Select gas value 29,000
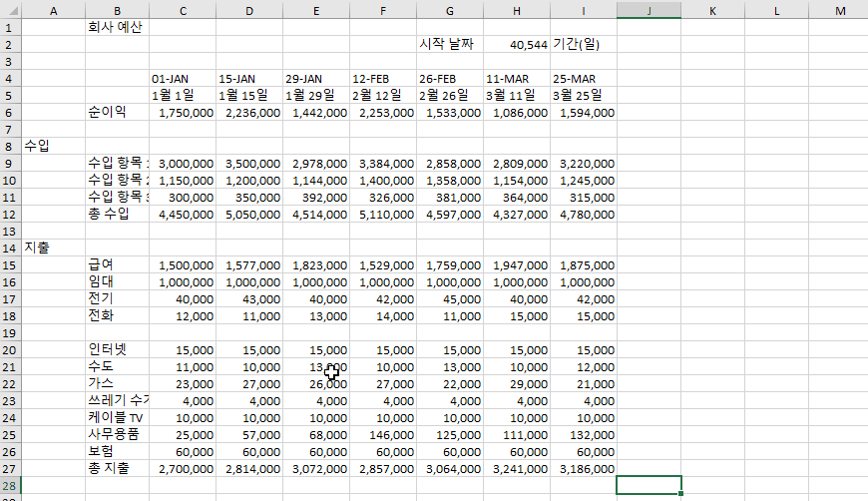Image resolution: width=868 pixels, height=501 pixels. [517, 384]
